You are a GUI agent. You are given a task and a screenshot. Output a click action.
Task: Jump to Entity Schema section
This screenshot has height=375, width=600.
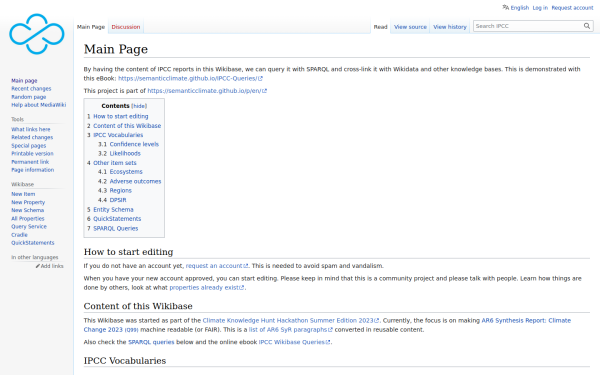coord(113,210)
